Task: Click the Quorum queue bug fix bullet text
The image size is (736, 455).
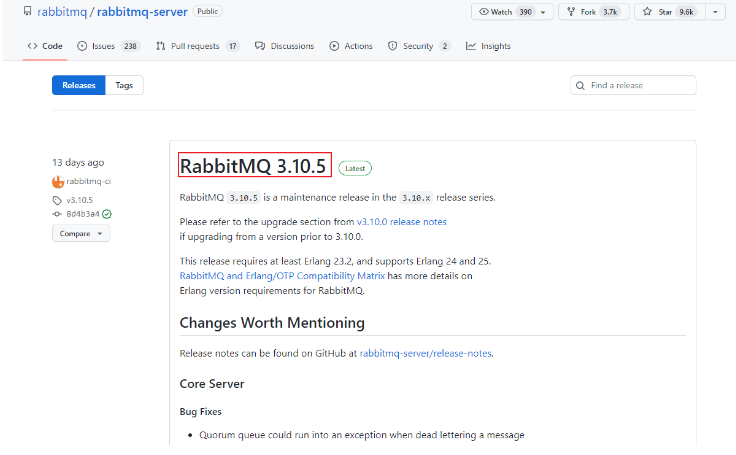Action: coord(361,435)
